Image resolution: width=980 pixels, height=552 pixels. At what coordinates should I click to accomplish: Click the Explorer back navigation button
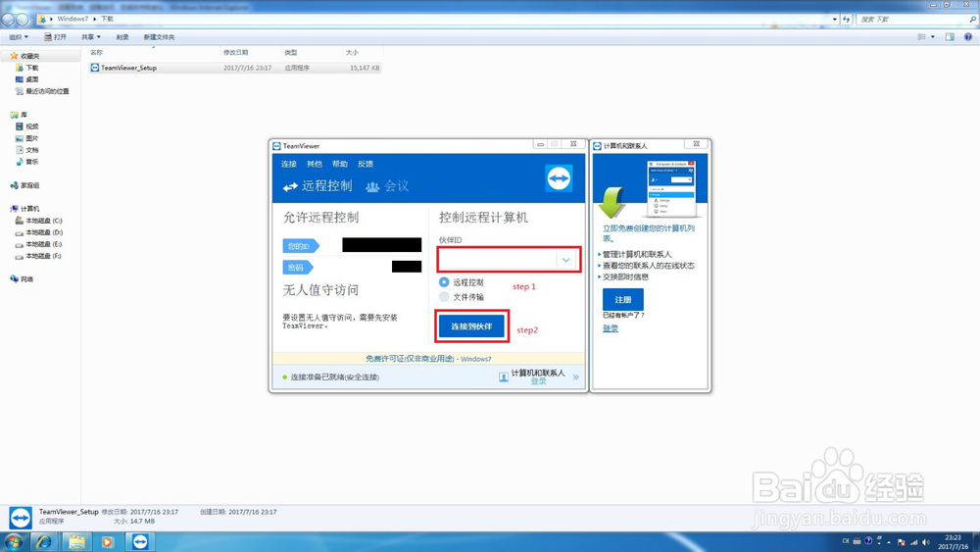[8, 20]
